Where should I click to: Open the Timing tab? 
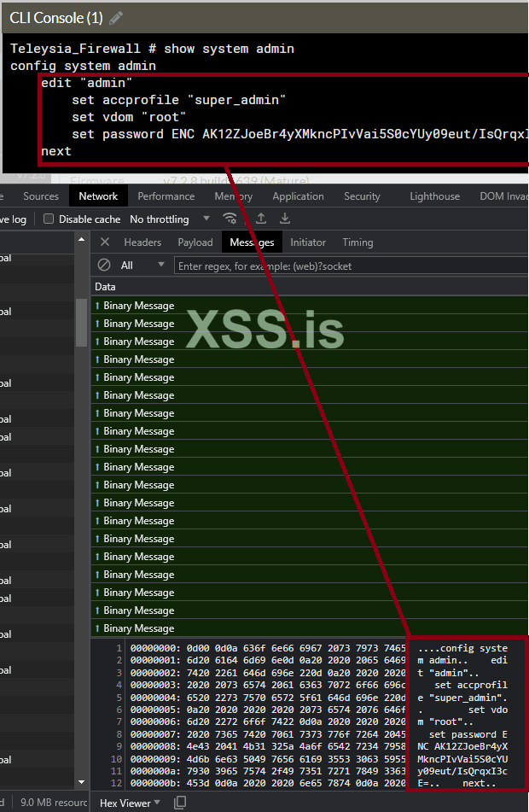point(358,242)
